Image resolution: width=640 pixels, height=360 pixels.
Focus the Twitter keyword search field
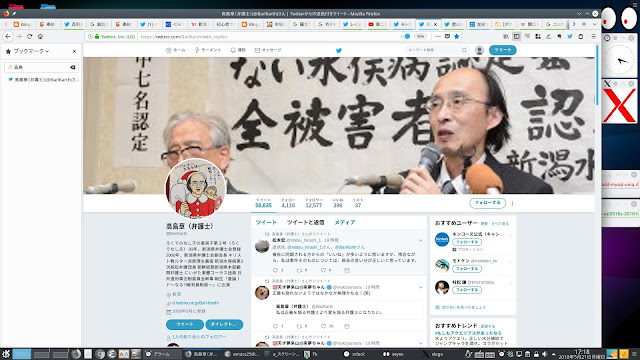coord(436,50)
